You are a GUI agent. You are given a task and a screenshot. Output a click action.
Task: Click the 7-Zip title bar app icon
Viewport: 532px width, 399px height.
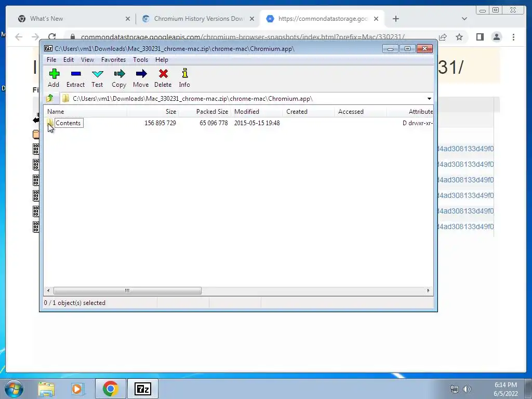[48, 48]
